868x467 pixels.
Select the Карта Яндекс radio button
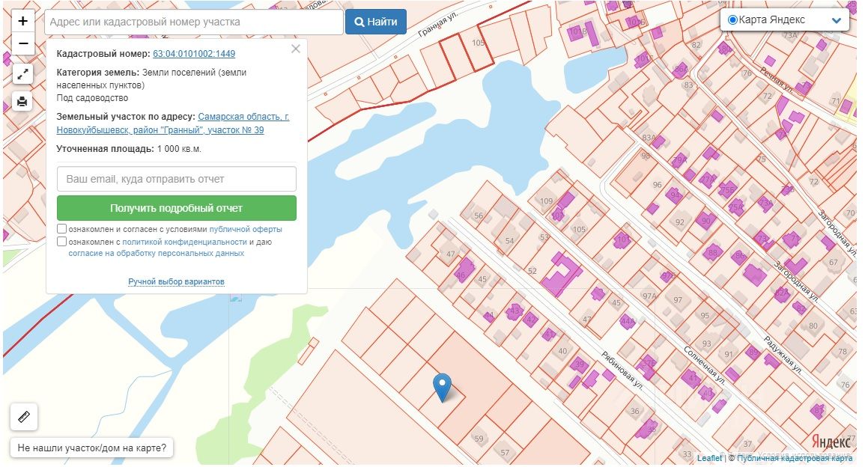[x=732, y=20]
